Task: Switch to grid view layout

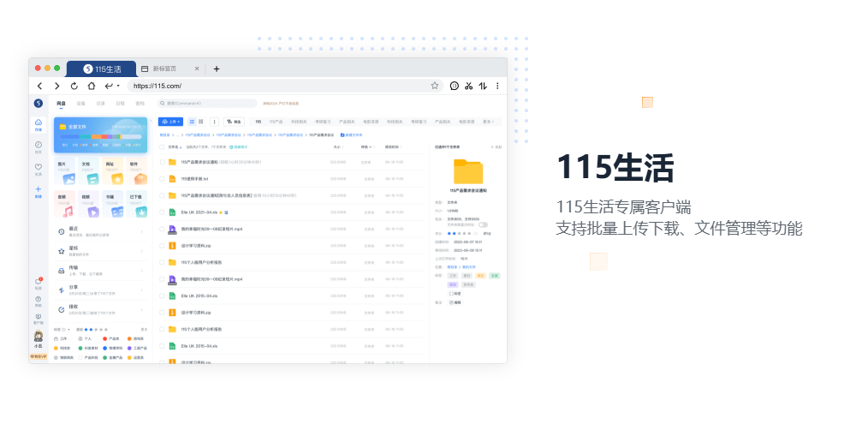Action: pos(201,122)
